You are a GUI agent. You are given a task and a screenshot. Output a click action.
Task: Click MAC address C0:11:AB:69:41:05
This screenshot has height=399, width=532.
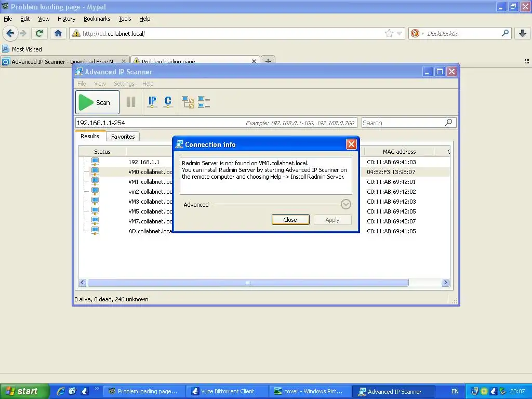coord(391,231)
